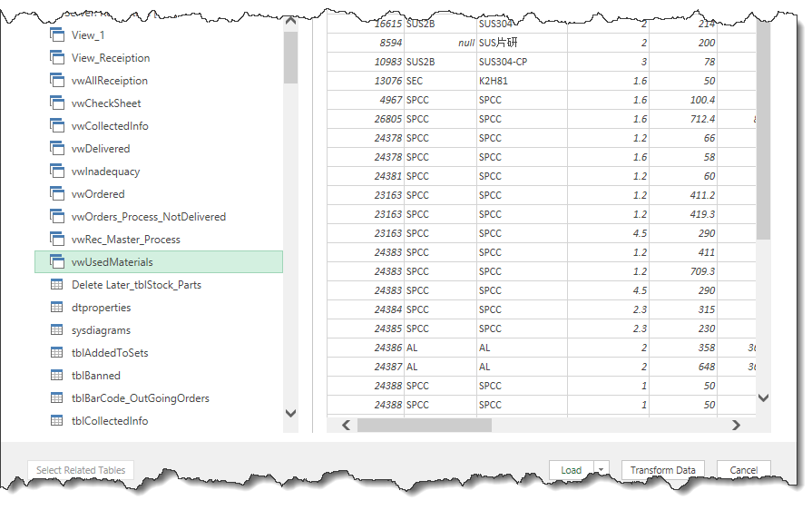Click the Load button
This screenshot has width=812, height=510.
(x=572, y=469)
